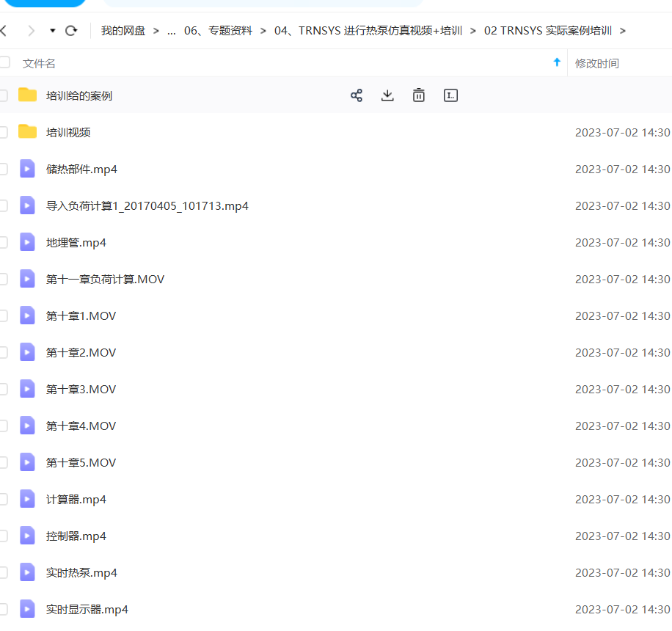The image size is (672, 631).
Task: Open the 培训给的案例 folder icon
Action: (x=27, y=95)
